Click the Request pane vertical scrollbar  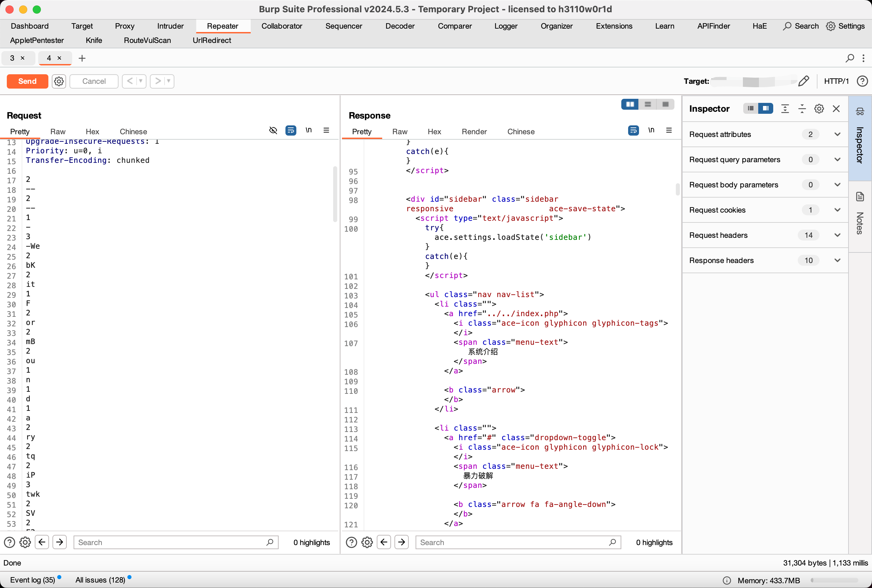point(335,195)
